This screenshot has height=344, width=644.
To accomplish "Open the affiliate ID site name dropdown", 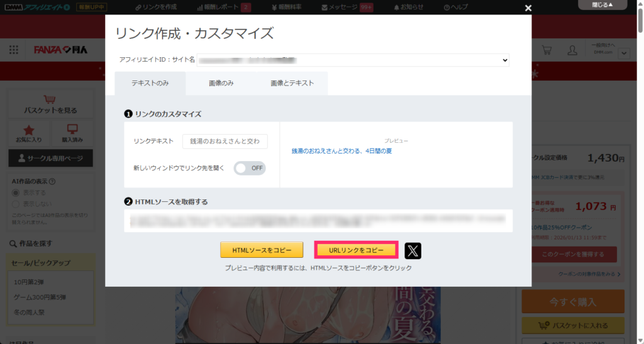I will [x=353, y=60].
